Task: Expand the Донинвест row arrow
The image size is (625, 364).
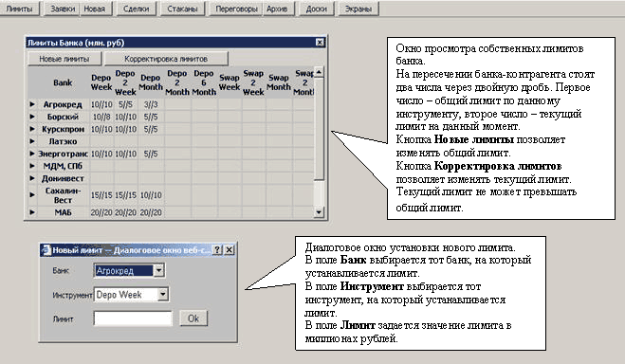Action: point(32,178)
